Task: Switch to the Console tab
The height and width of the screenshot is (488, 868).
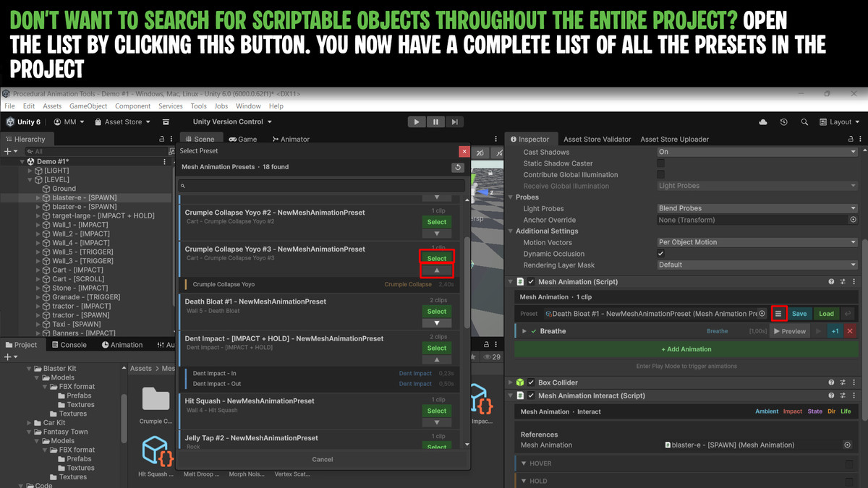Action: point(69,345)
